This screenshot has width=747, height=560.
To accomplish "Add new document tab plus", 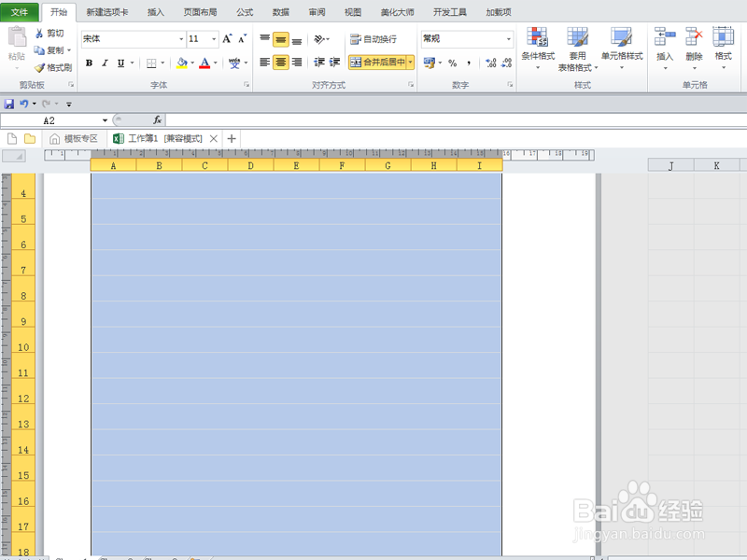I will 232,138.
